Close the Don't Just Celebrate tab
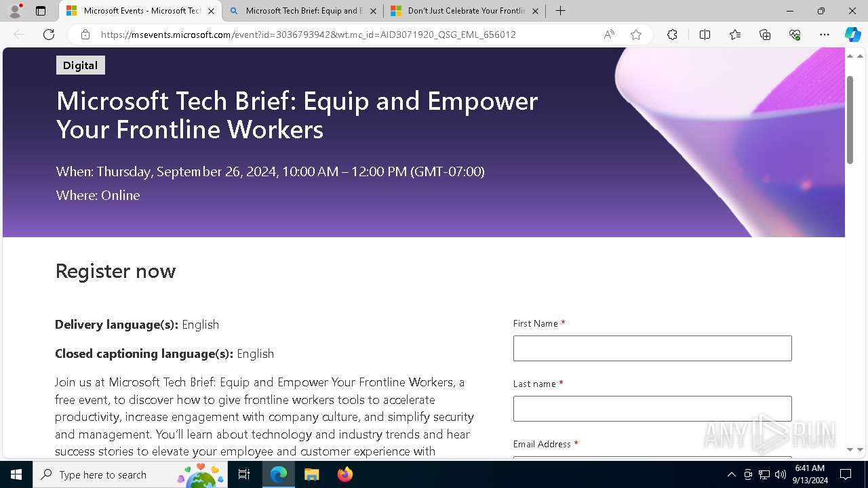 coord(535,11)
